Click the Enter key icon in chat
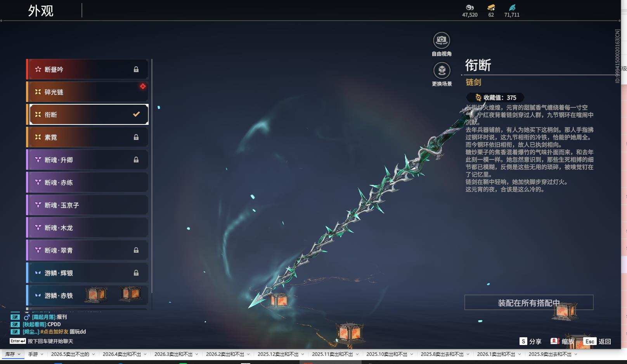This screenshot has width=627, height=364. (18, 341)
